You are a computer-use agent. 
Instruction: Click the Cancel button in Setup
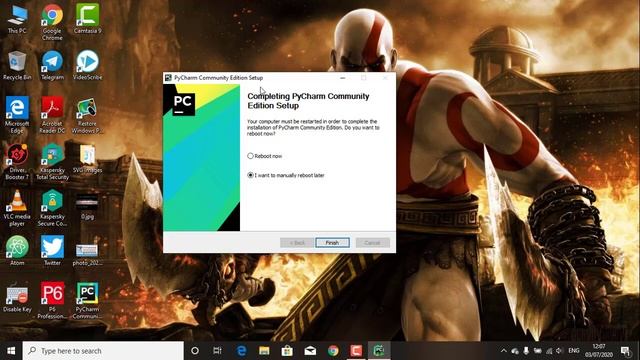tap(373, 242)
